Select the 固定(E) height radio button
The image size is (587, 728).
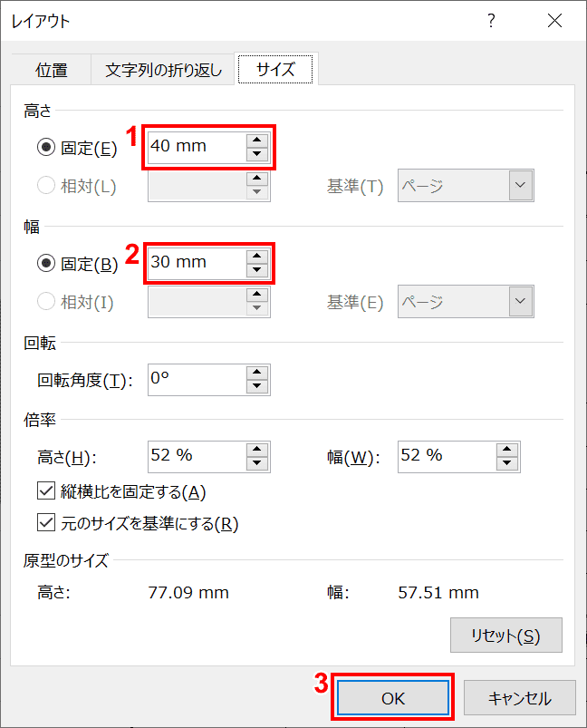tap(46, 148)
